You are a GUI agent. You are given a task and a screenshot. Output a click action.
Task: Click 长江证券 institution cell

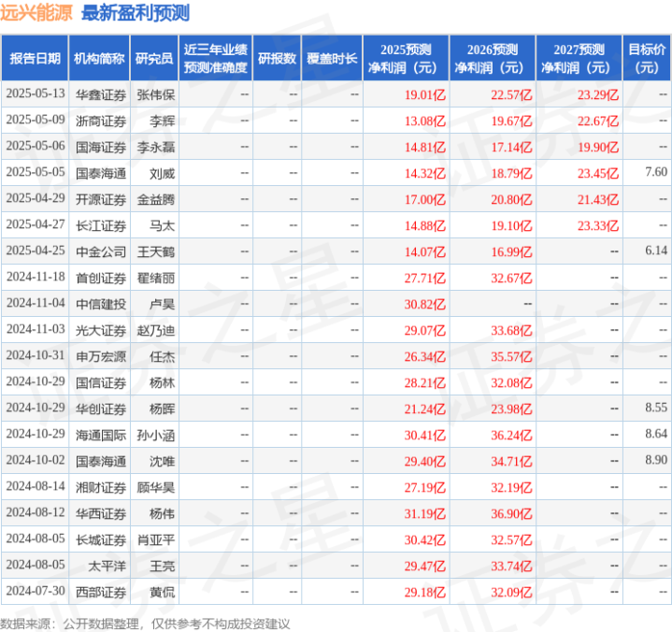[101, 225]
